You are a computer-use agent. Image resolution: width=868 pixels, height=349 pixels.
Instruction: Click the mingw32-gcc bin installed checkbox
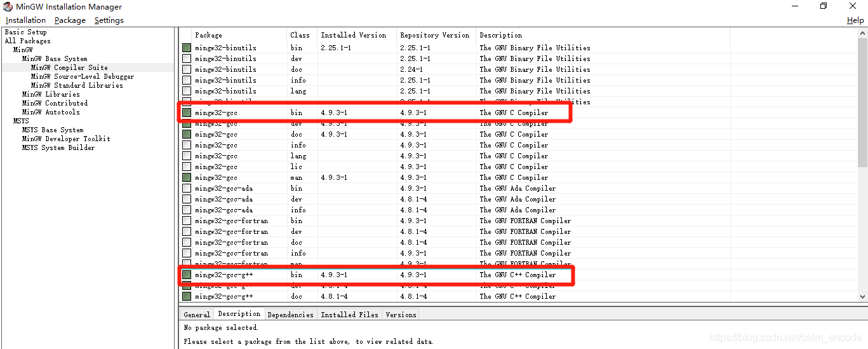(187, 113)
